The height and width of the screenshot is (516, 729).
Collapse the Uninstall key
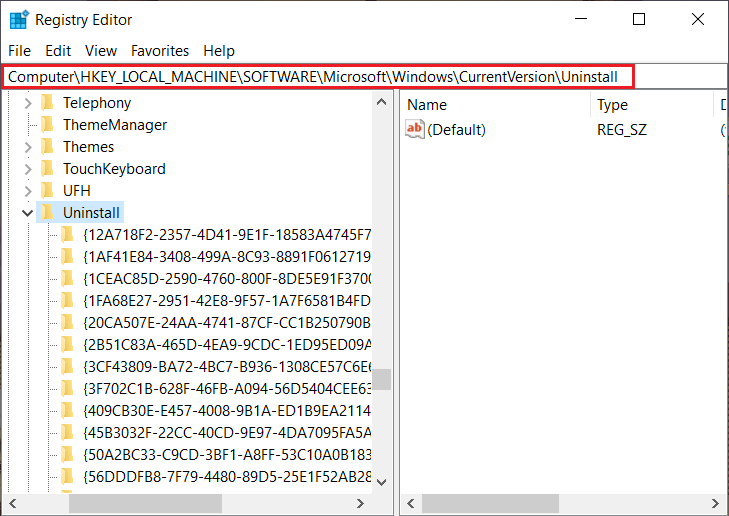tap(28, 213)
